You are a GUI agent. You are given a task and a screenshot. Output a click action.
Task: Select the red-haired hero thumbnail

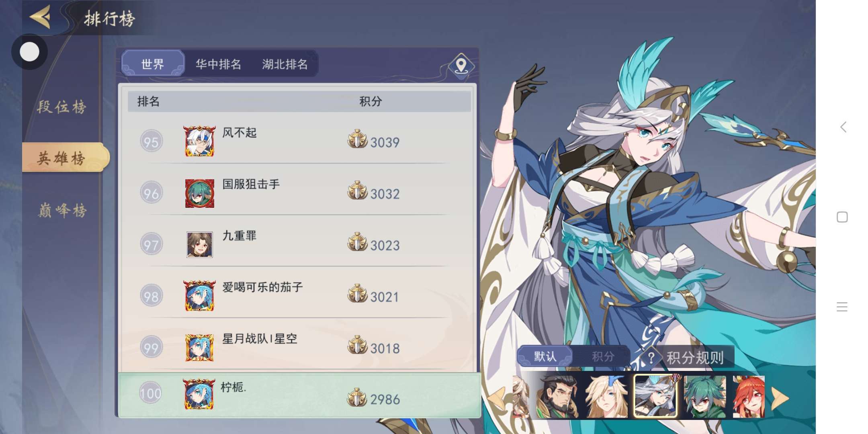point(748,397)
